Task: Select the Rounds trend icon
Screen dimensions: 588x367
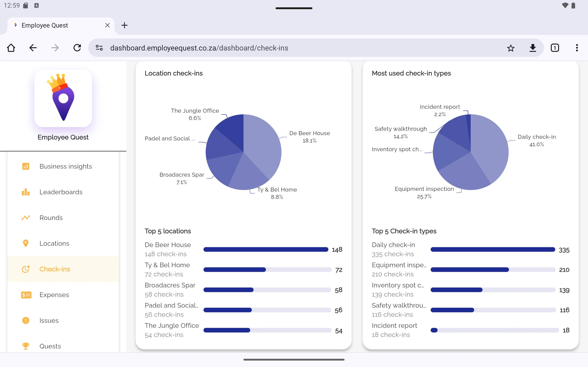Action: point(26,218)
